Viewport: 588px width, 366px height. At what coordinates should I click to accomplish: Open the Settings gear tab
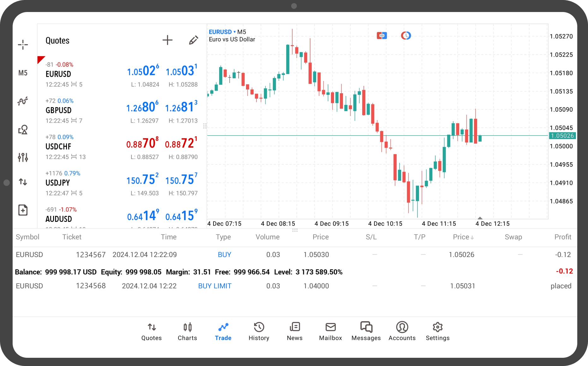tap(437, 331)
